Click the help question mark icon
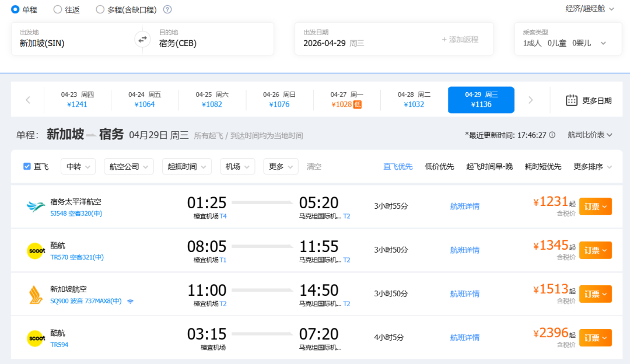The height and width of the screenshot is (364, 630). tap(167, 9)
